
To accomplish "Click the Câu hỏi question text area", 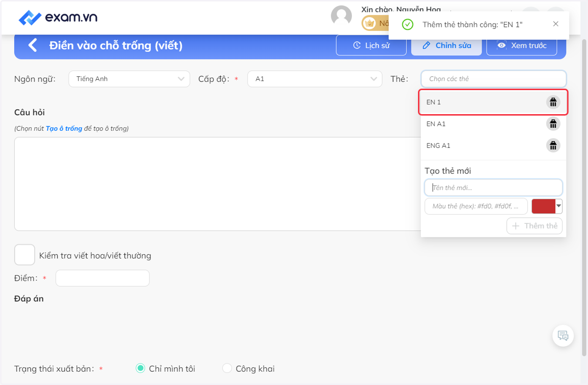I will pos(217,184).
